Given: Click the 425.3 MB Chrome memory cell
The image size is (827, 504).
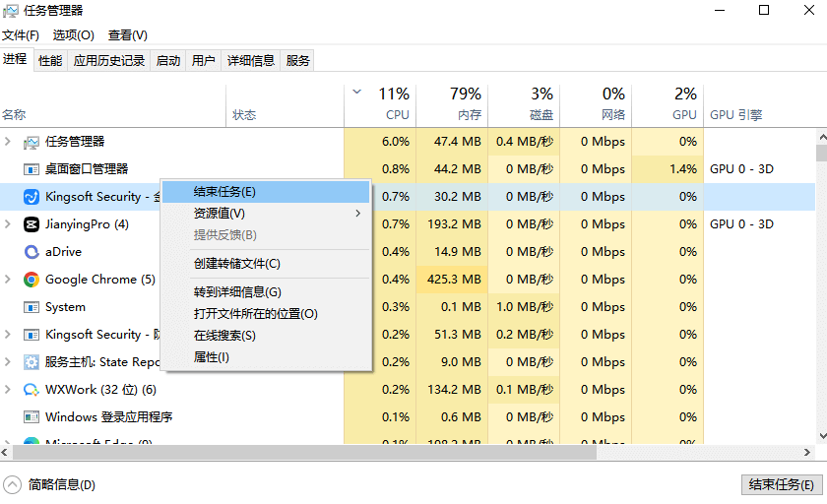Looking at the screenshot, I should (x=452, y=279).
